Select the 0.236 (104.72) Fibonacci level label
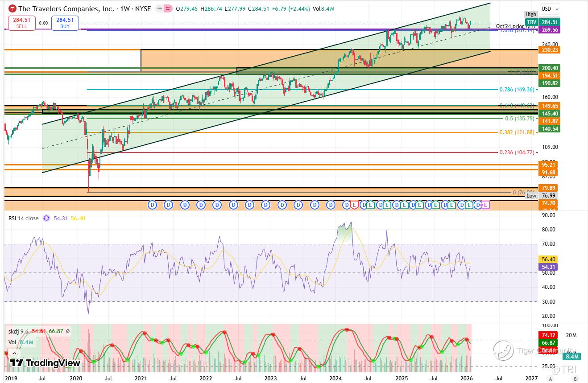Viewport: 588px width, 383px height. pyautogui.click(x=517, y=152)
